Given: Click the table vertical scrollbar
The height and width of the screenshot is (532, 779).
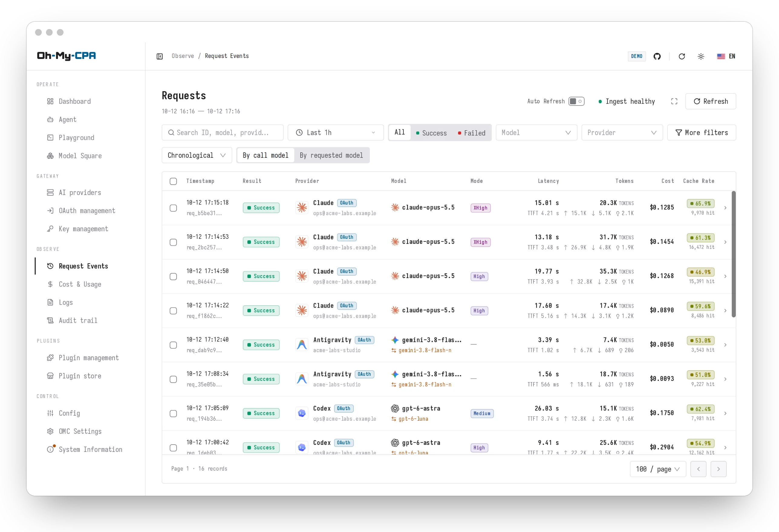Looking at the screenshot, I should [733, 254].
